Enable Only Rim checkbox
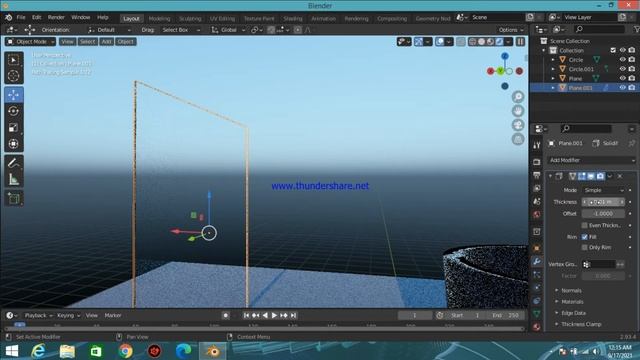Screen dimensions: 640x360 tap(584, 247)
